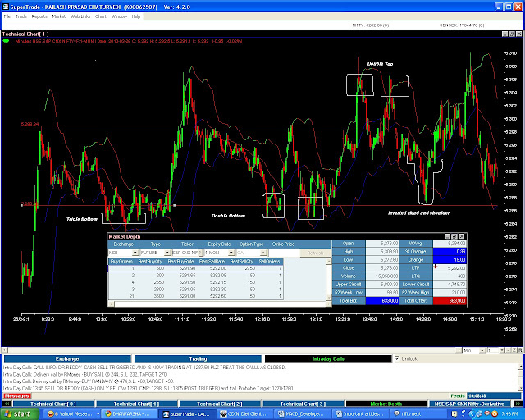Click the SENSEX index ticker at top
525x420 pixels.
tap(462, 25)
